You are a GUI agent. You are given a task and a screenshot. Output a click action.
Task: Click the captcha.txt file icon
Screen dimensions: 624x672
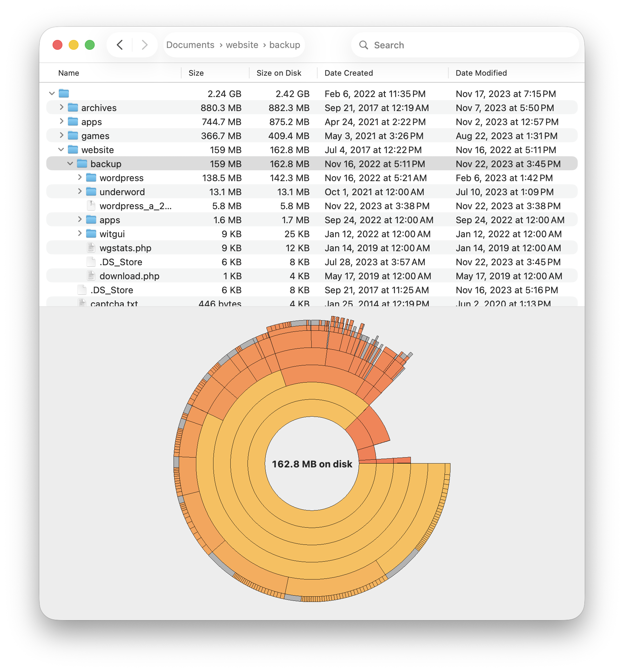click(82, 303)
